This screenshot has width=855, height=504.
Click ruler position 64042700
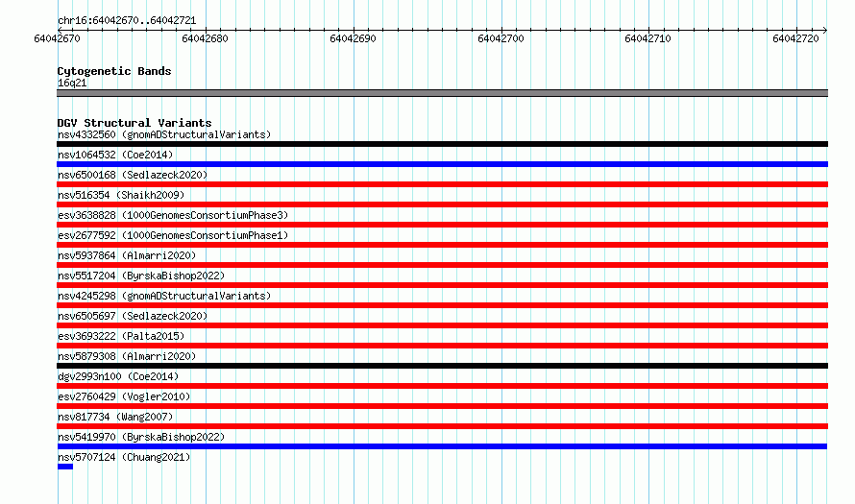(x=501, y=38)
